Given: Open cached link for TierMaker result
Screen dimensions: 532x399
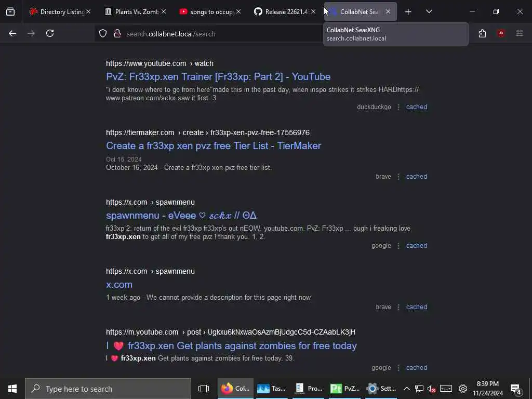Looking at the screenshot, I should click(x=417, y=177).
